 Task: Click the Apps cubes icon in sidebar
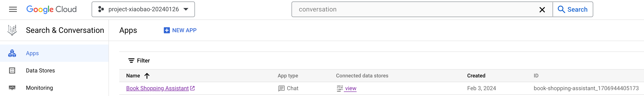click(x=12, y=53)
